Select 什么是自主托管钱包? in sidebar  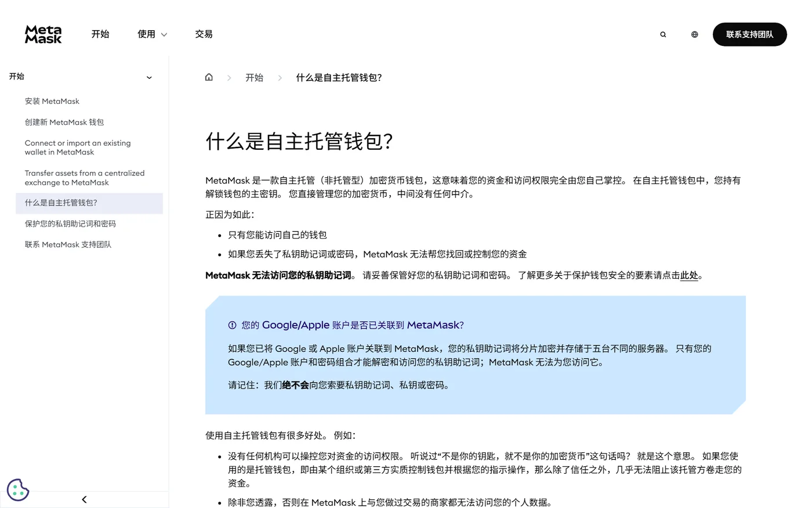pyautogui.click(x=89, y=203)
